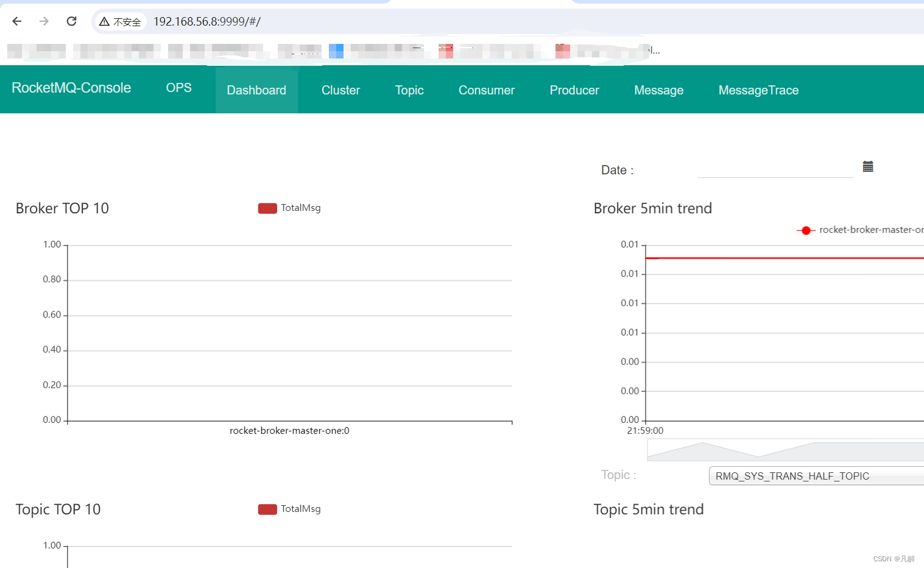Go to the Topic tab
The height and width of the screenshot is (568, 924).
pos(409,90)
